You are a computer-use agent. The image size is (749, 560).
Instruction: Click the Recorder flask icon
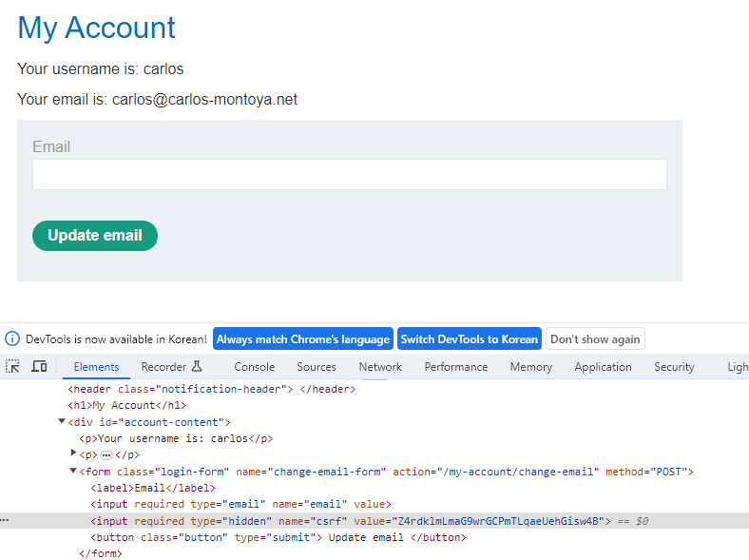coord(197,366)
